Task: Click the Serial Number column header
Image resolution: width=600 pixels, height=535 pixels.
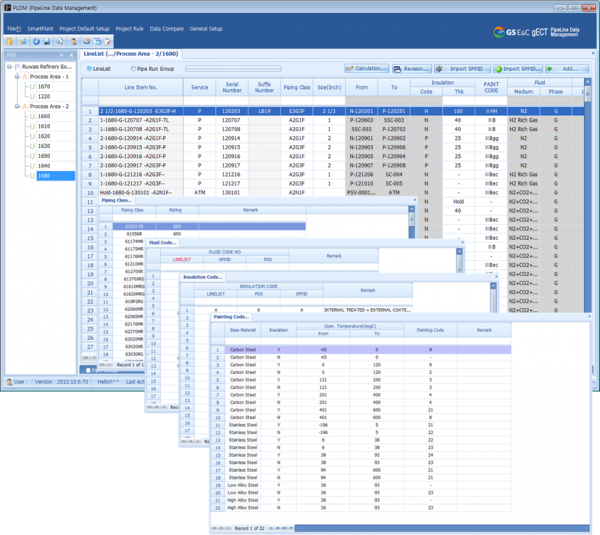Action: (x=231, y=88)
